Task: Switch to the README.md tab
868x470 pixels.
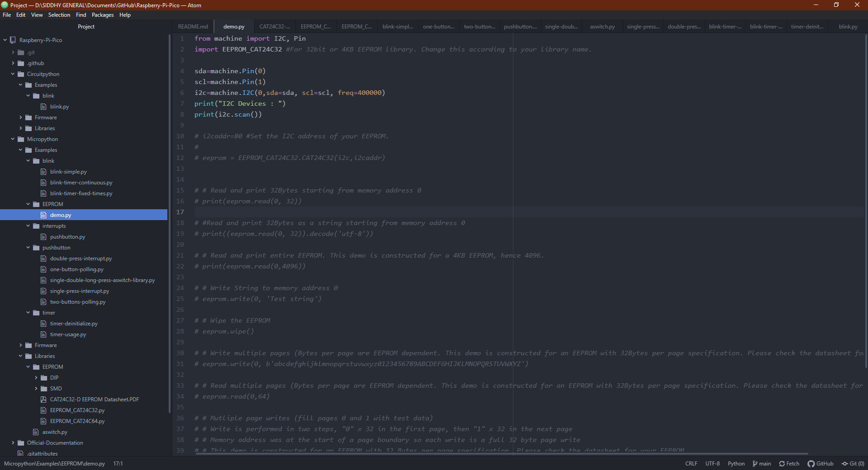Action: click(x=193, y=26)
